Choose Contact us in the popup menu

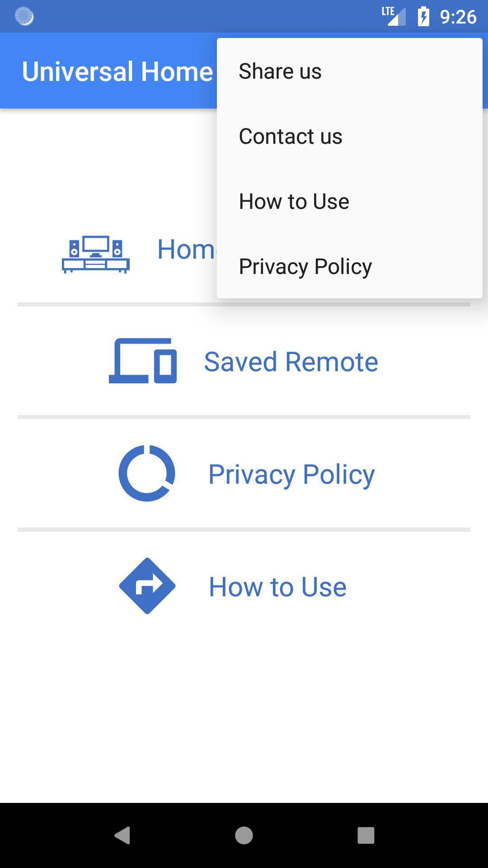pos(291,136)
